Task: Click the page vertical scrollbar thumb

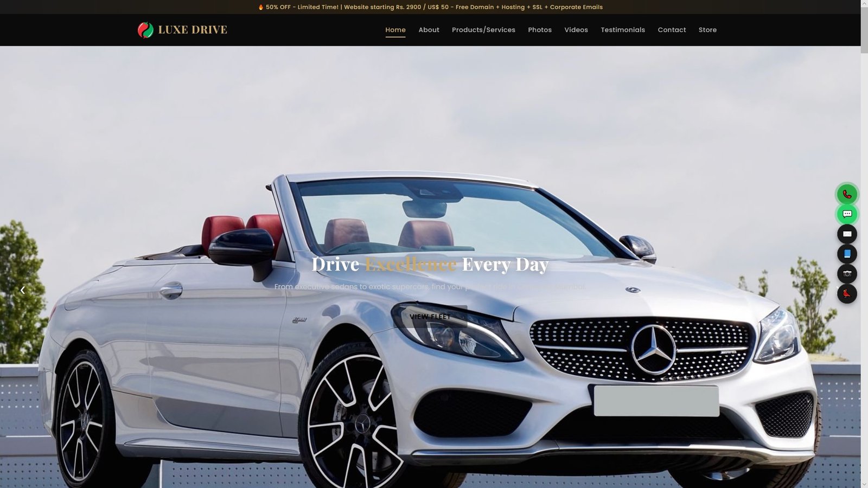Action: [864, 30]
